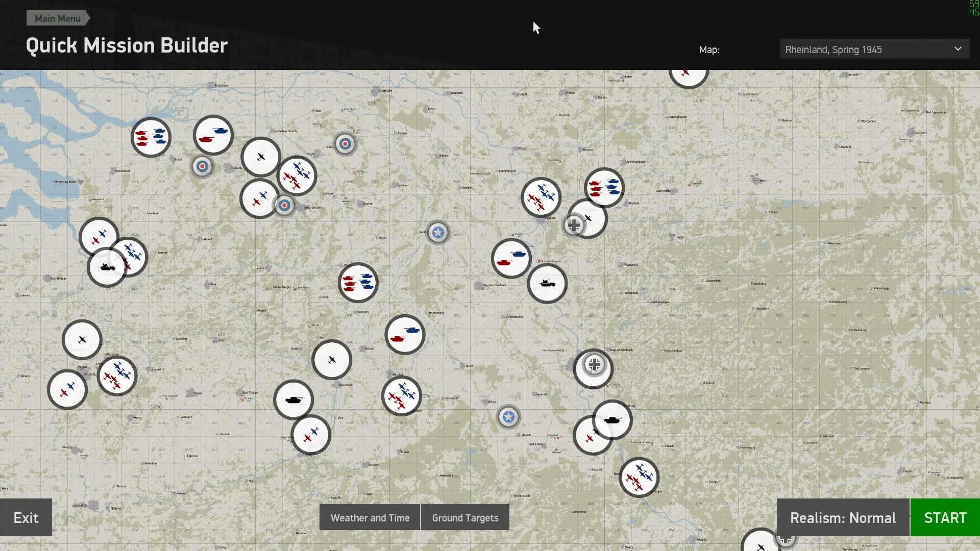This screenshot has width=980, height=551.
Task: Click the DORTMUND city label
Action: coord(663,191)
